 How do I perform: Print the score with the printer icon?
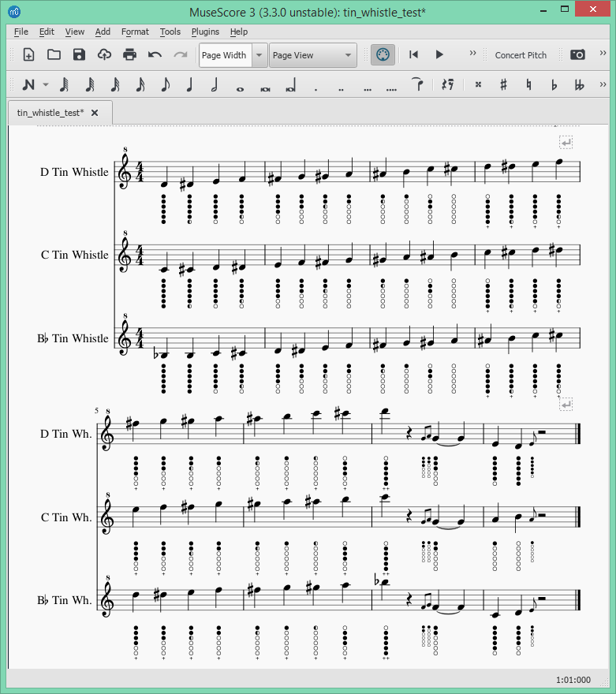[x=129, y=55]
